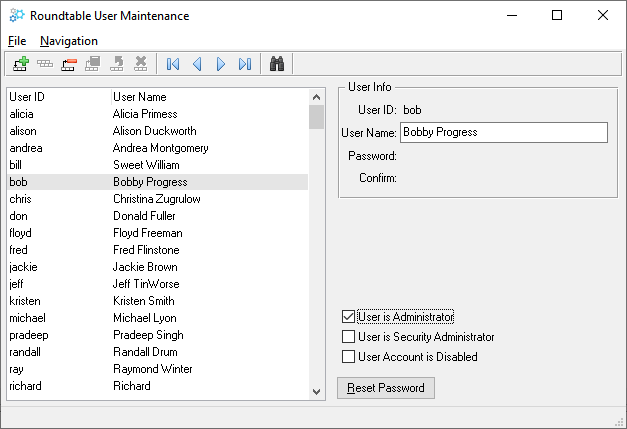This screenshot has height=429, width=627.
Task: Open the File menu
Action: pyautogui.click(x=17, y=41)
